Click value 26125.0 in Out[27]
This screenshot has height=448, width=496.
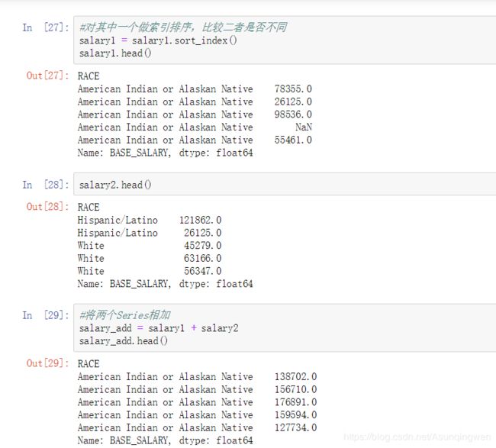(293, 102)
